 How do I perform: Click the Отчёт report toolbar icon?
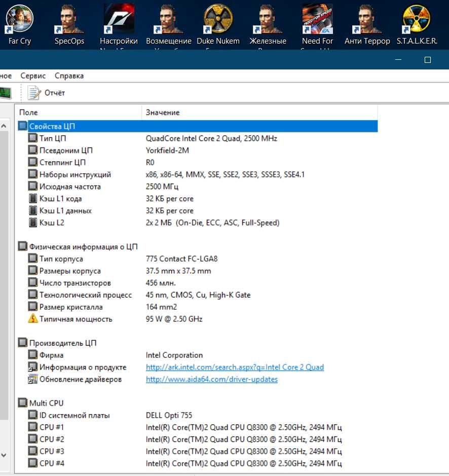coord(34,93)
